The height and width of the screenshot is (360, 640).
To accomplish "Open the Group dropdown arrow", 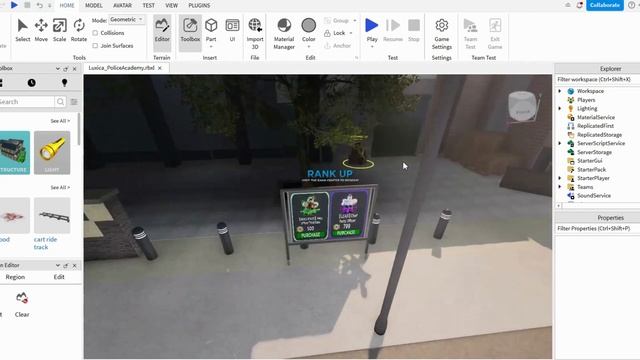I will (x=355, y=20).
